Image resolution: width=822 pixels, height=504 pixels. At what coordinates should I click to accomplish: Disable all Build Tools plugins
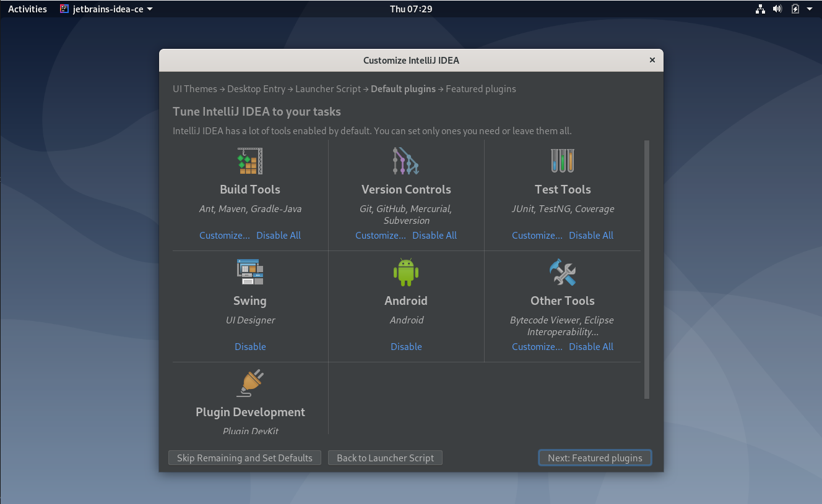pos(279,235)
